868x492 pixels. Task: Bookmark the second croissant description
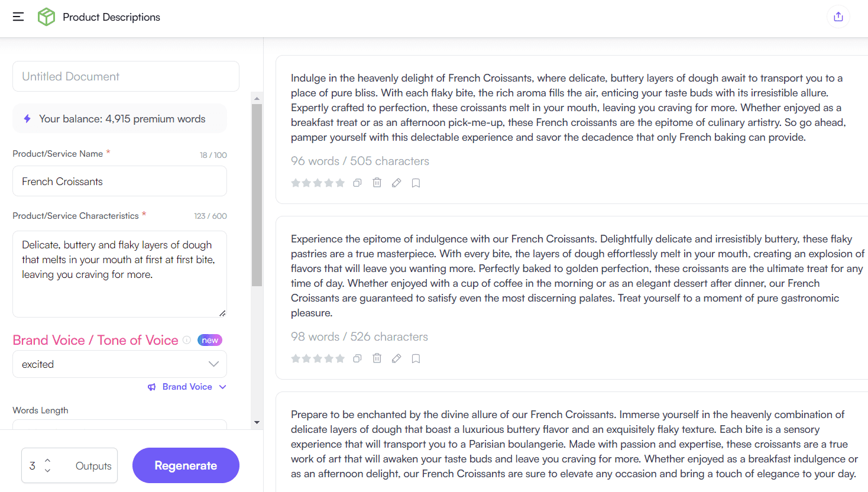coord(416,358)
